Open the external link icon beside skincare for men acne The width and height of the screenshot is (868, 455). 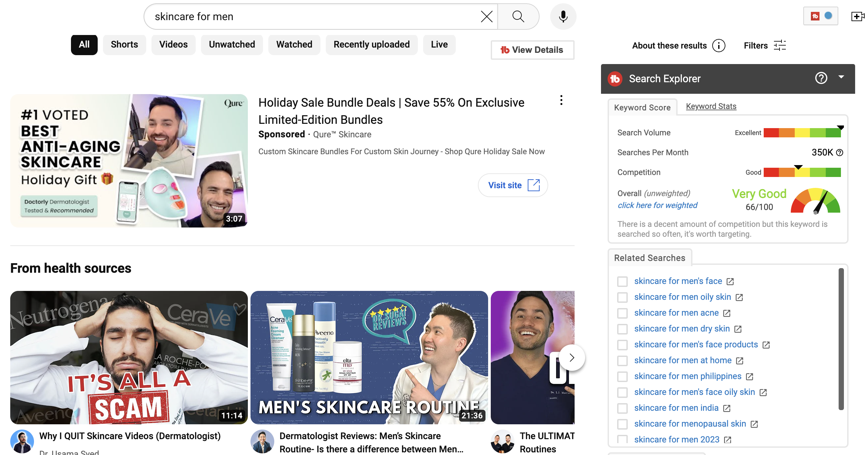(x=727, y=313)
